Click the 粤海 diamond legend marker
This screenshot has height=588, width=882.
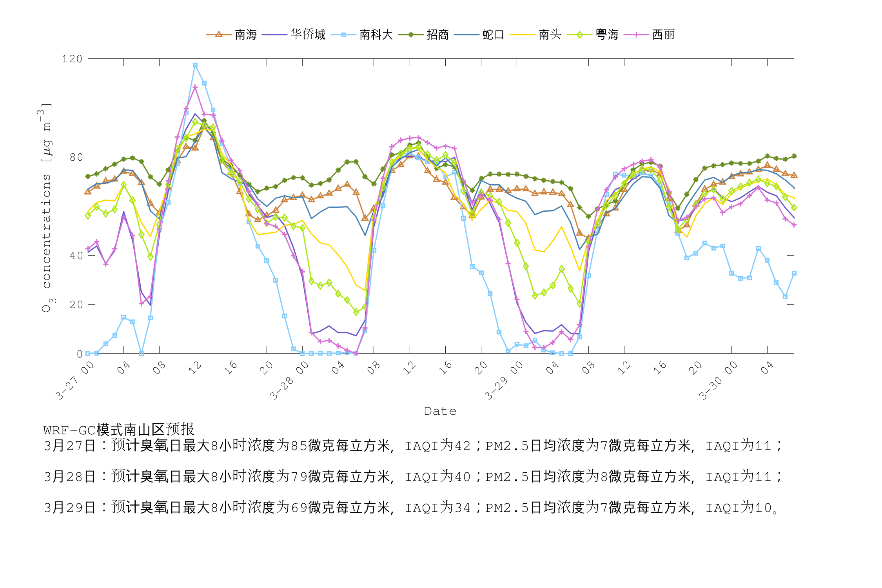point(579,34)
